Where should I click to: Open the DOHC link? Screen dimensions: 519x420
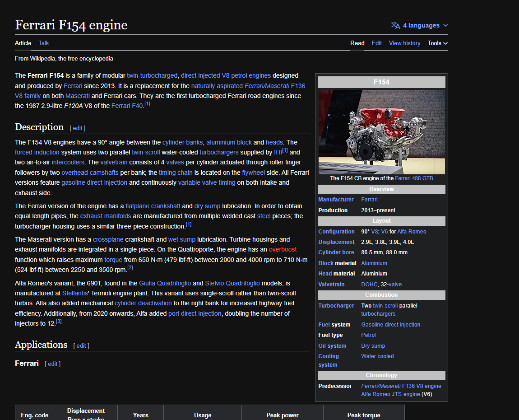(x=369, y=284)
